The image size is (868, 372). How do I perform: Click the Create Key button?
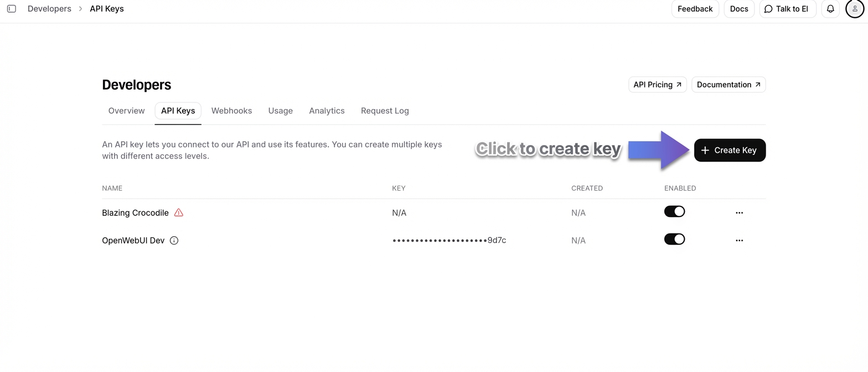click(x=730, y=150)
